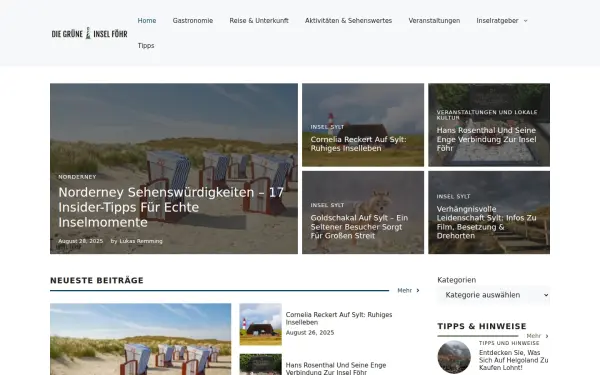Expand the Inselratgeber submenu chevron
This screenshot has height=375, width=600.
[x=525, y=21]
